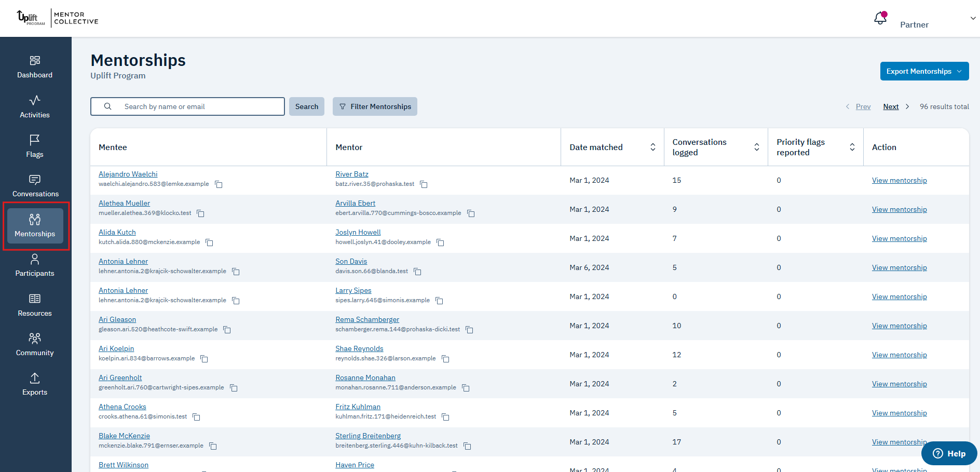This screenshot has width=980, height=472.
Task: Copy Shae Reynolds's email address
Action: coord(445,359)
